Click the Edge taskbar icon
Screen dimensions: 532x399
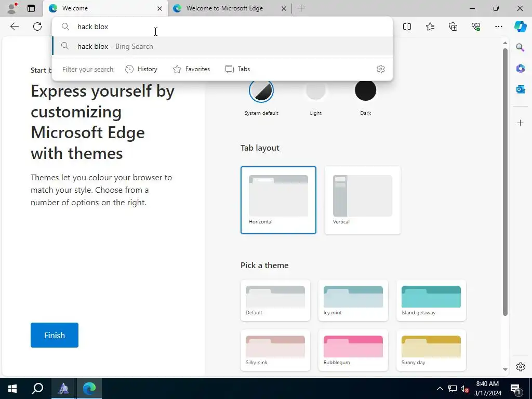[89, 389]
